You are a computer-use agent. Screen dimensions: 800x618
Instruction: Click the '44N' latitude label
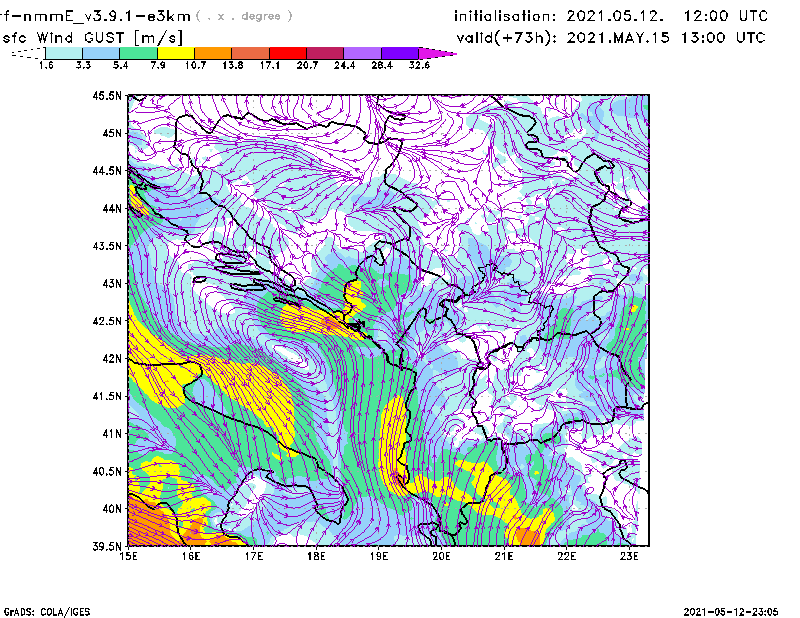[x=112, y=208]
